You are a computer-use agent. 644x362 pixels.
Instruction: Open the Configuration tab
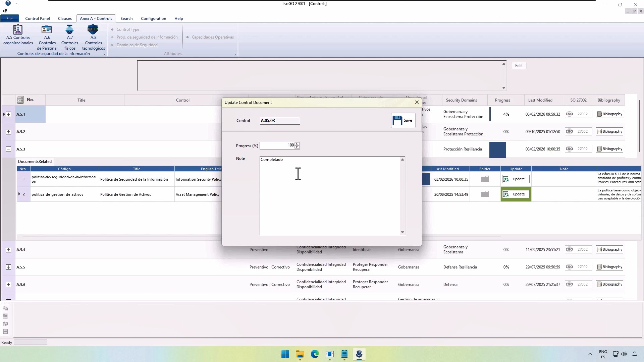(x=153, y=18)
